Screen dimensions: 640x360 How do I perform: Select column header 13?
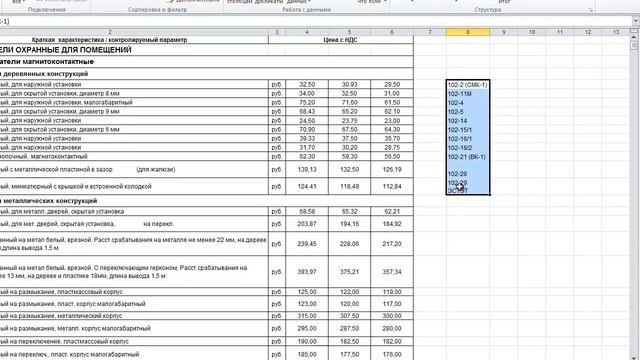tap(616, 32)
